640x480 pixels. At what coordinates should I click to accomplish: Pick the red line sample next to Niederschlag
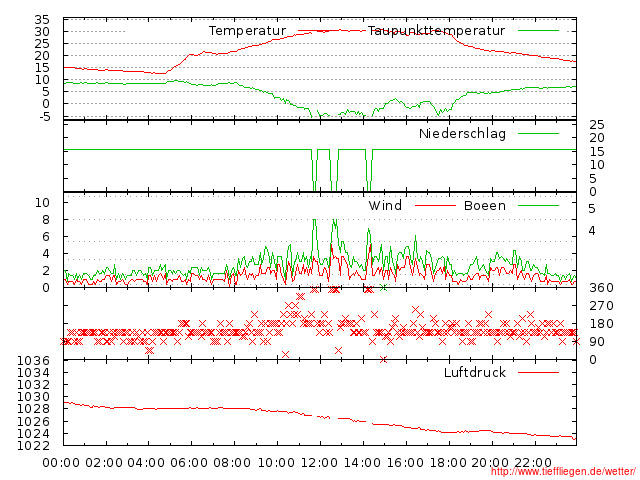pyautogui.click(x=539, y=133)
